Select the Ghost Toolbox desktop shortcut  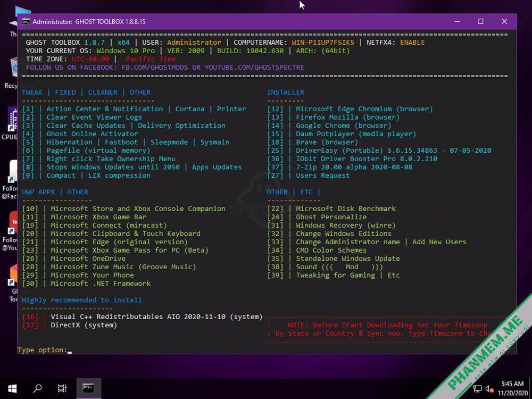[13, 284]
